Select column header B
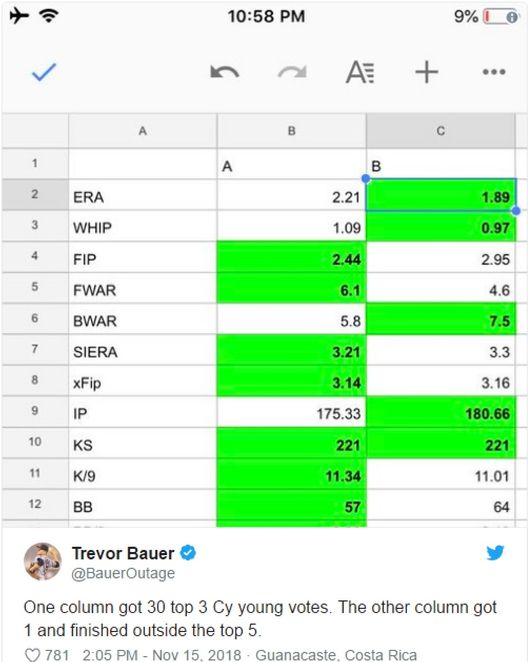The image size is (530, 662). click(x=291, y=131)
